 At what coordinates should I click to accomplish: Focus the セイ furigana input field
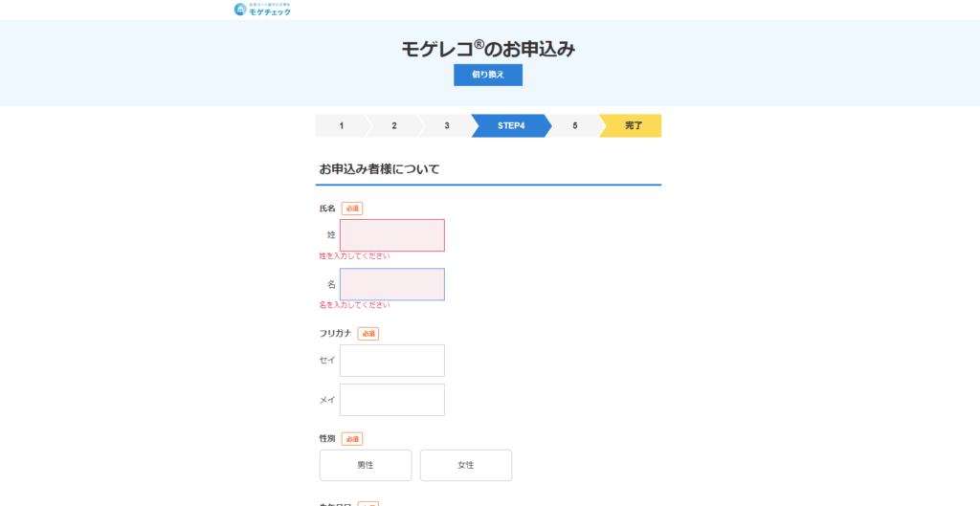(x=391, y=361)
